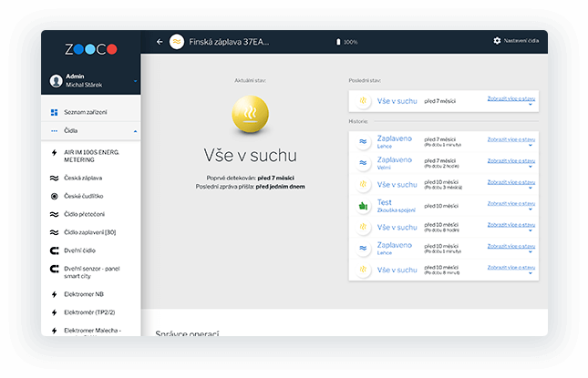
Task: Click the round icon for České čudlítko
Action: point(55,197)
